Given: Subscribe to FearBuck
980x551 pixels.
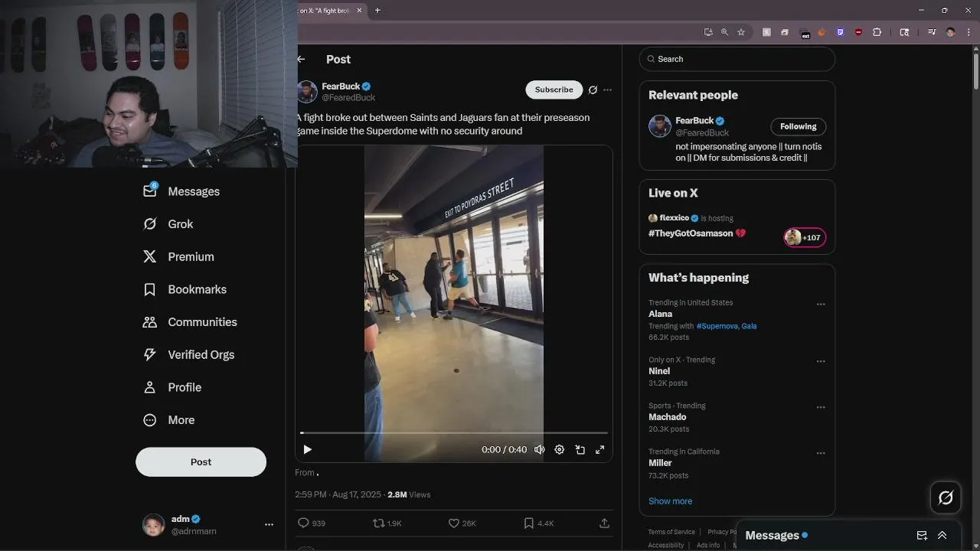Looking at the screenshot, I should [554, 90].
